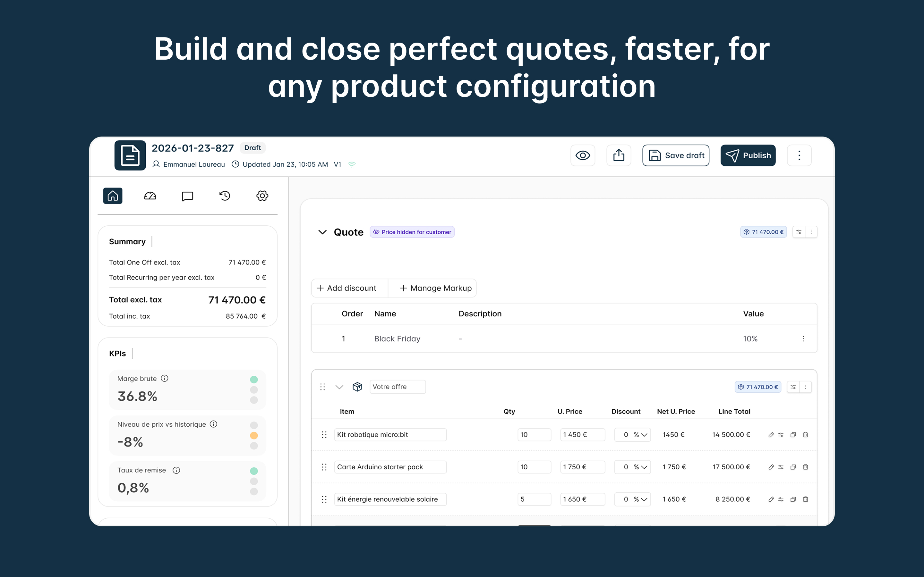Collapse the Votre offre group
The height and width of the screenshot is (577, 924).
tap(339, 387)
